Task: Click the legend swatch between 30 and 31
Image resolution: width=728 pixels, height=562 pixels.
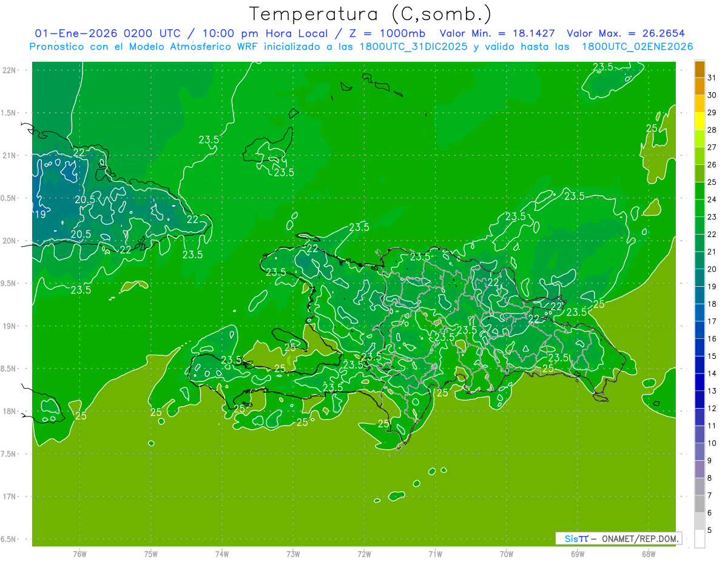Action: [699, 86]
